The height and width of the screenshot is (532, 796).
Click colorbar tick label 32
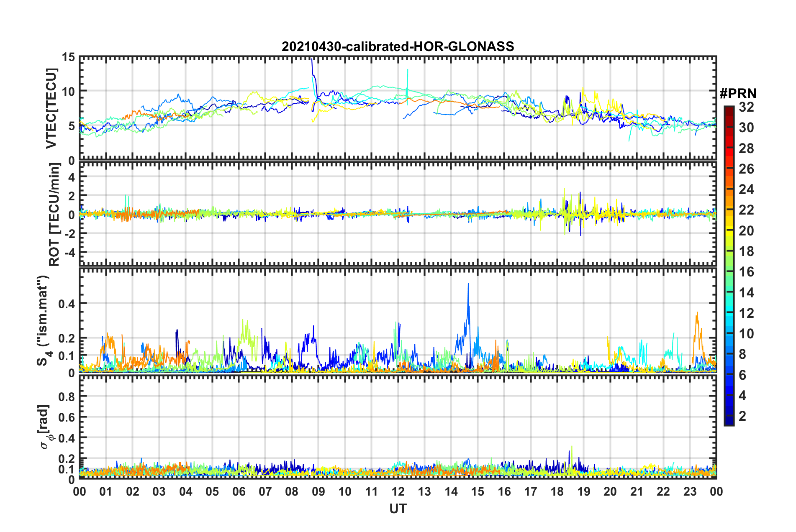coord(747,107)
